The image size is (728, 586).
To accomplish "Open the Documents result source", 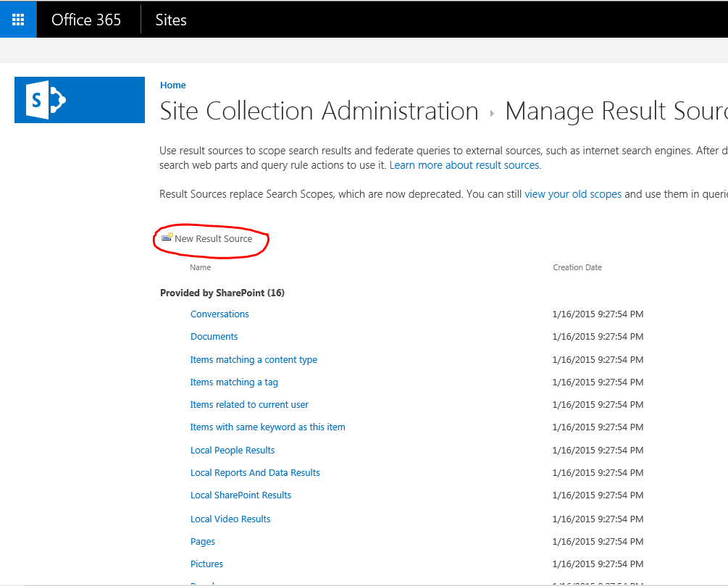I will pos(214,337).
